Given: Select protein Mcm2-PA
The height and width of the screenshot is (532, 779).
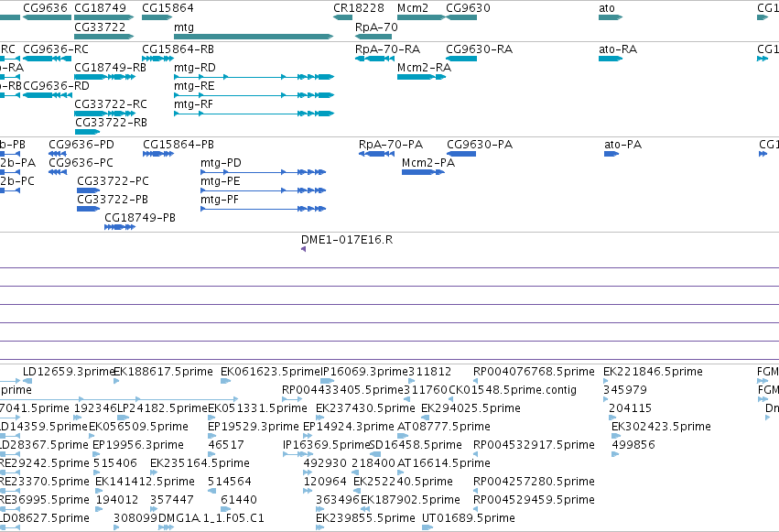Looking at the screenshot, I should 428,163.
